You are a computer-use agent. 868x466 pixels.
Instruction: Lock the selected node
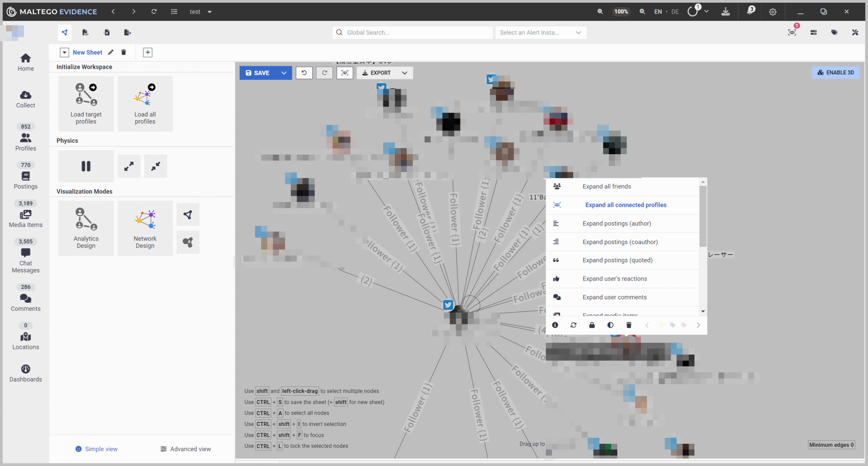tap(592, 325)
